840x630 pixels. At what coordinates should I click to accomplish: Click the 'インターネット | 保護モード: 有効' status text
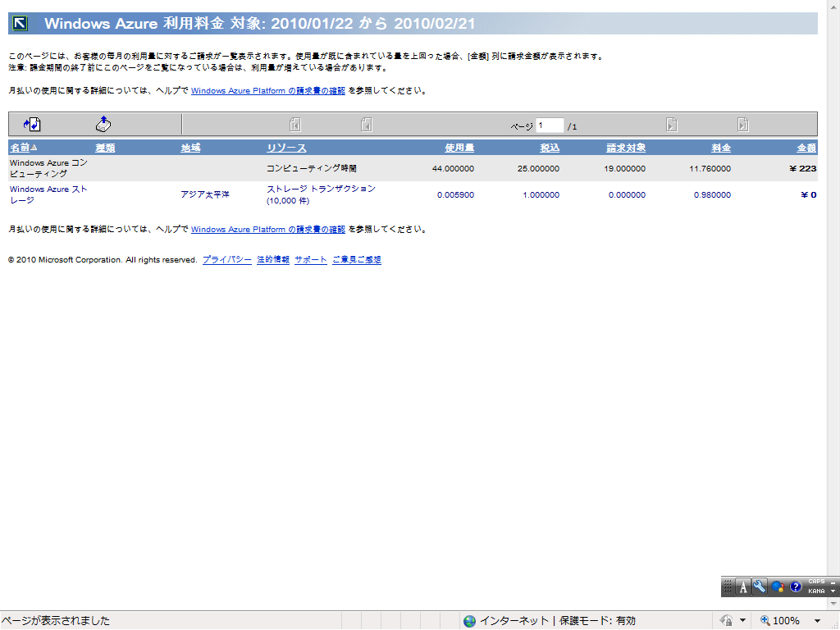point(557,621)
